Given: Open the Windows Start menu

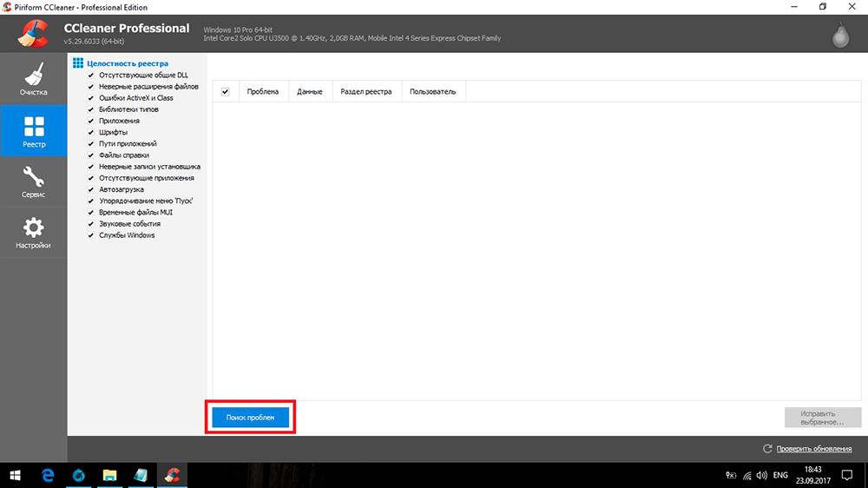Looking at the screenshot, I should point(16,475).
